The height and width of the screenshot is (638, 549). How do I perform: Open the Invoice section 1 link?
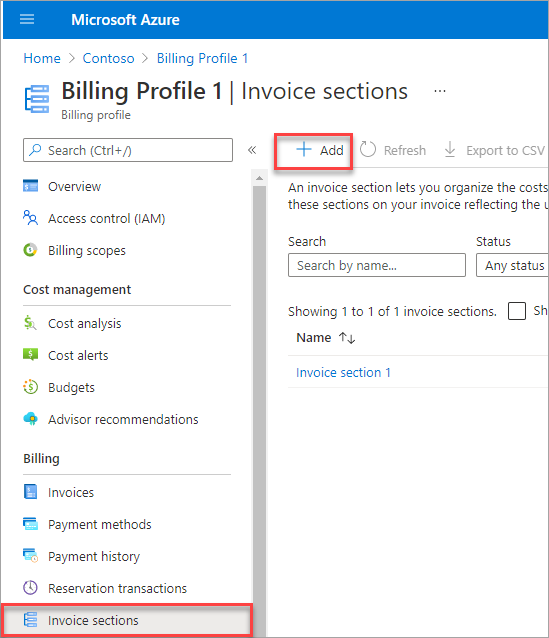(343, 372)
